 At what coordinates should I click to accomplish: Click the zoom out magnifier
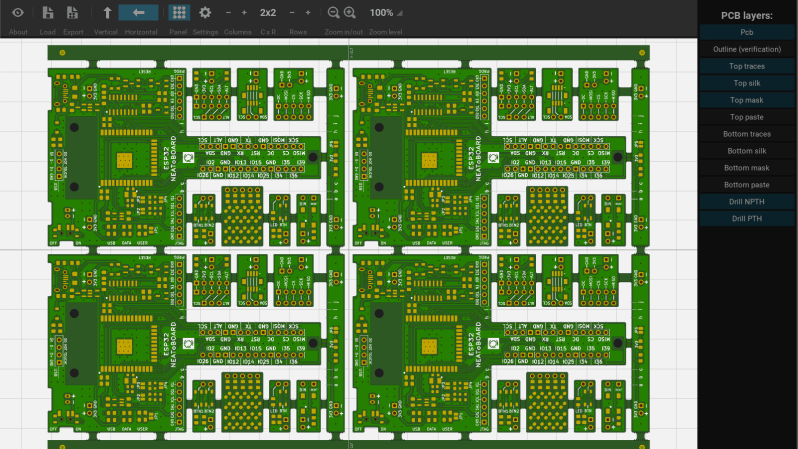click(x=333, y=13)
